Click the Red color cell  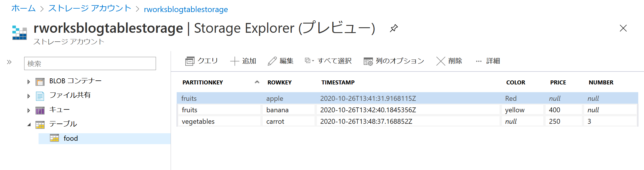pyautogui.click(x=511, y=98)
